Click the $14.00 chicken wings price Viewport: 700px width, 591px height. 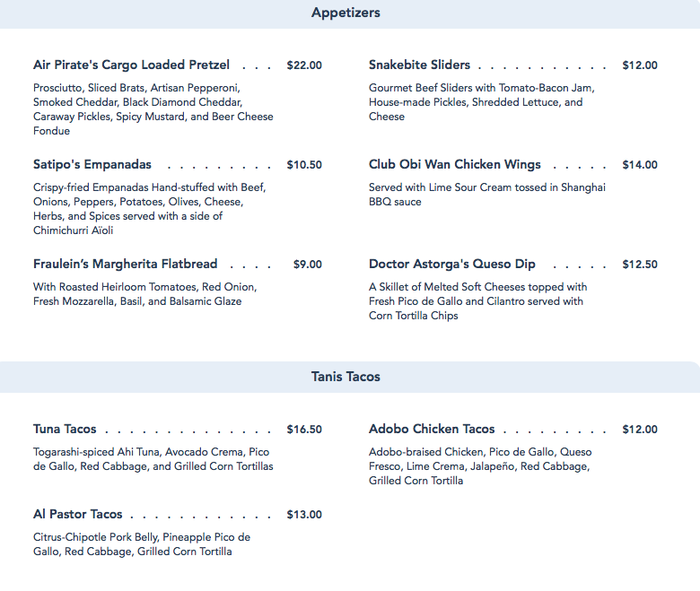tap(640, 165)
